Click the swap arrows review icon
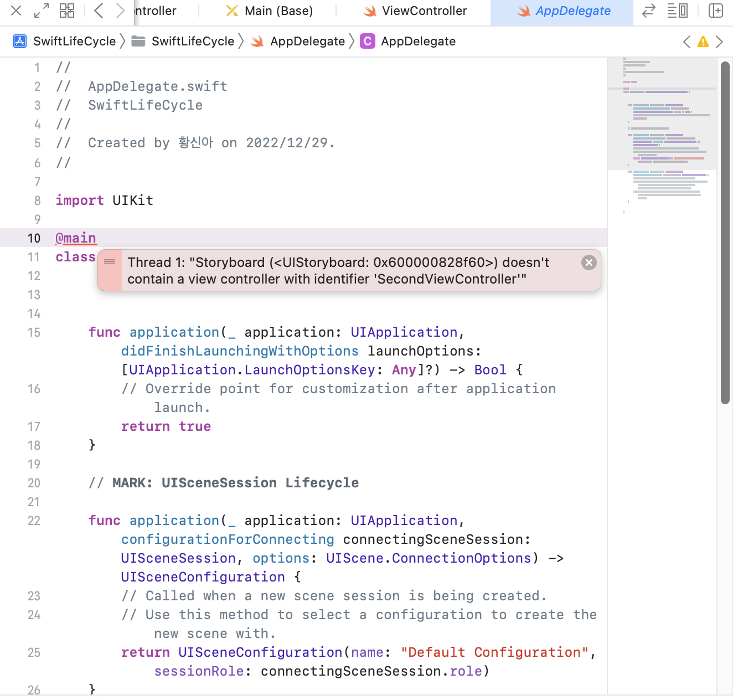 pyautogui.click(x=648, y=11)
